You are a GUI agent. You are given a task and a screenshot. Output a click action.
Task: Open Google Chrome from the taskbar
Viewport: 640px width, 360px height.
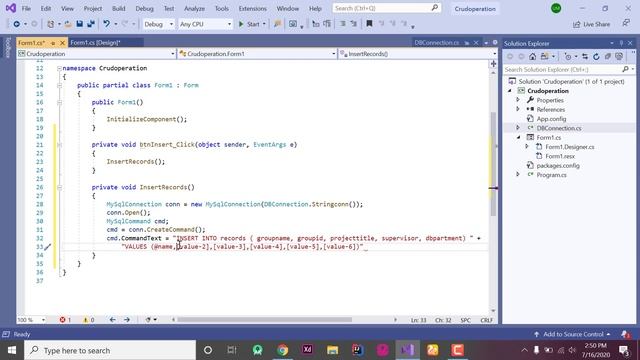point(282,350)
